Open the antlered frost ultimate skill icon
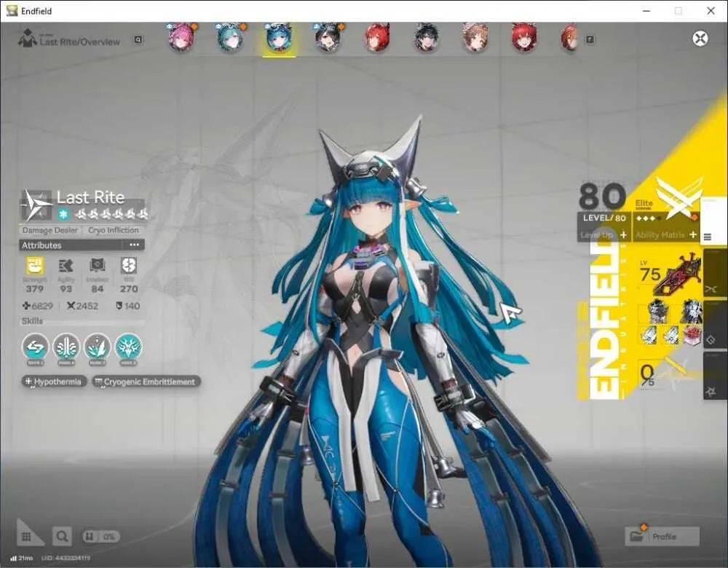Viewport: 728px width, 568px height. point(129,347)
